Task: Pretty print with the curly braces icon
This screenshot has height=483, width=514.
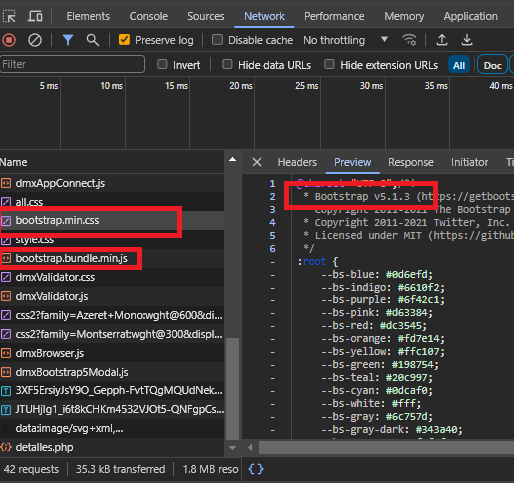Action: 256,469
